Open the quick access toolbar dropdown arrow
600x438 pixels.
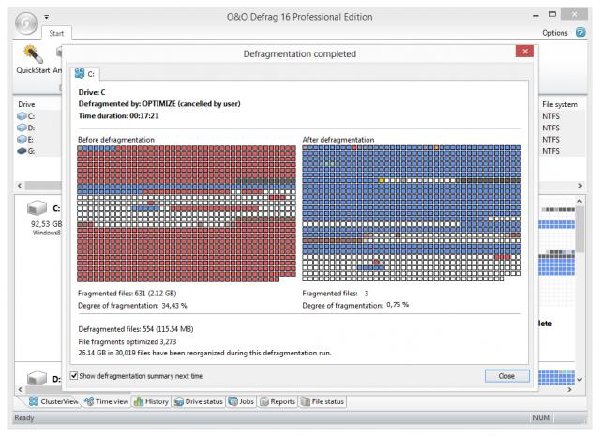46,17
